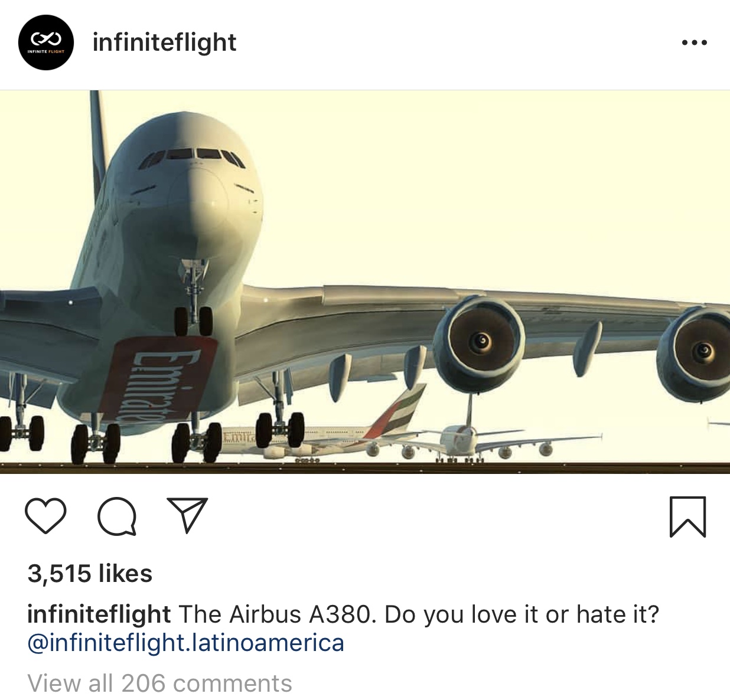
Task: Tap the heart like icon
Action: pyautogui.click(x=45, y=516)
